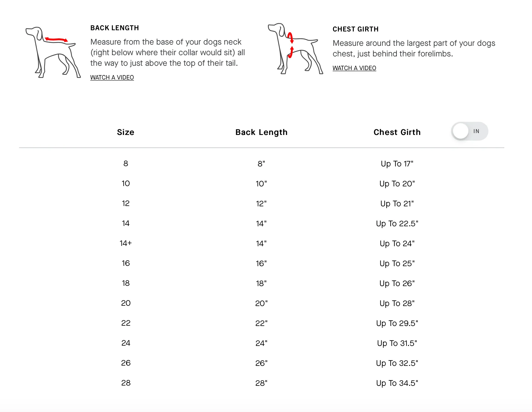Select the Back Length column header
This screenshot has height=412, width=532.
pyautogui.click(x=261, y=132)
